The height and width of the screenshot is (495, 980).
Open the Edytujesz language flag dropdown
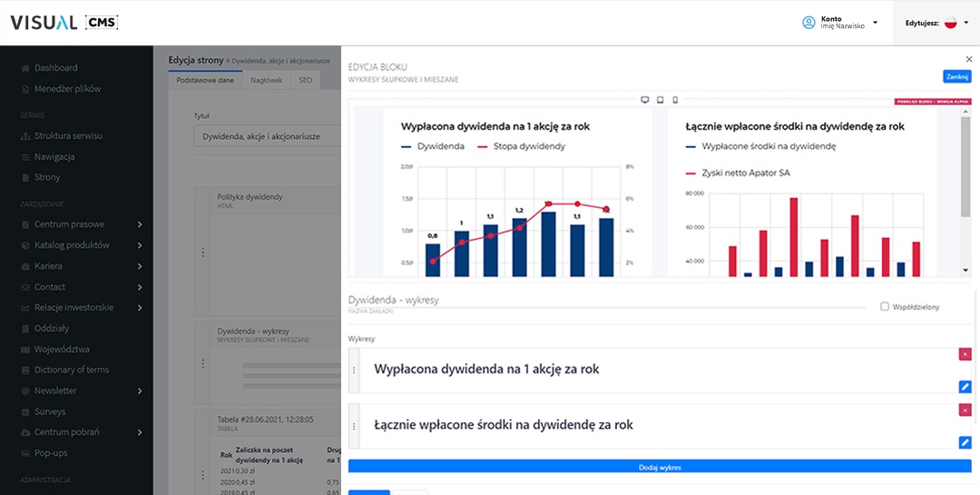[x=936, y=23]
